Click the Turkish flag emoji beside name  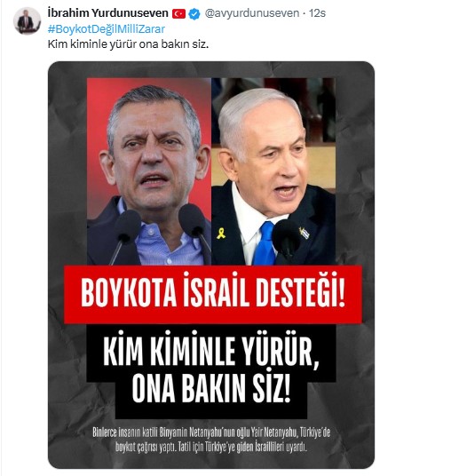(178, 13)
